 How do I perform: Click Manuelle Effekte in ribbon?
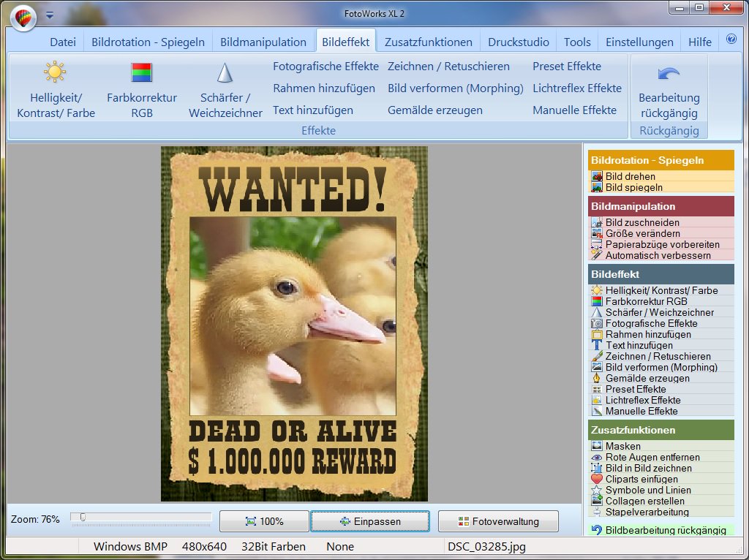coord(575,110)
